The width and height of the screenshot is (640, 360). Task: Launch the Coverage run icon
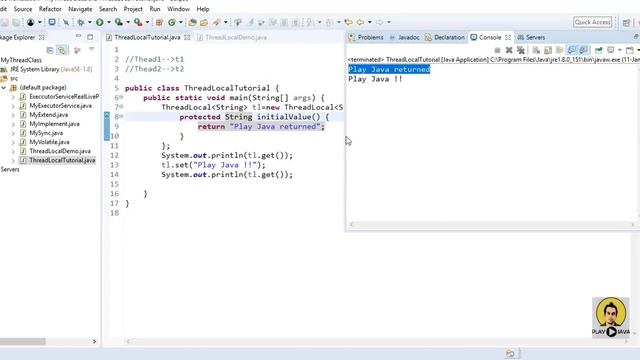point(119,22)
